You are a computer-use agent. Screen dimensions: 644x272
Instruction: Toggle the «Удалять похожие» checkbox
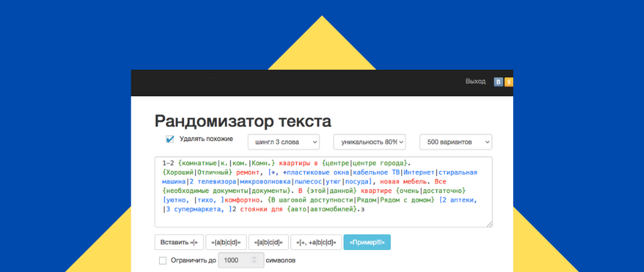click(169, 139)
